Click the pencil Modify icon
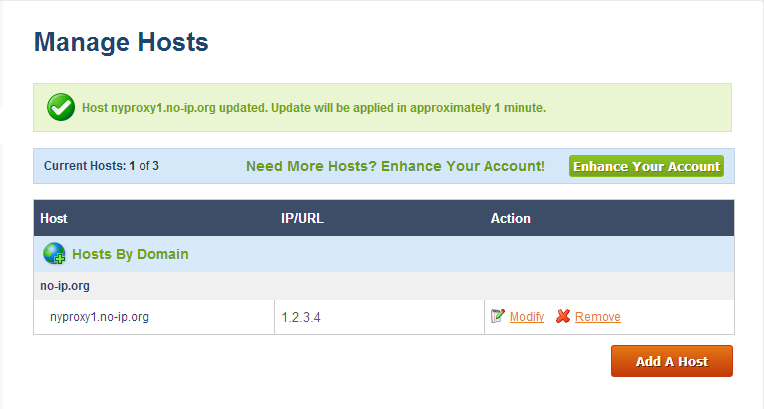The image size is (764, 409). (498, 316)
